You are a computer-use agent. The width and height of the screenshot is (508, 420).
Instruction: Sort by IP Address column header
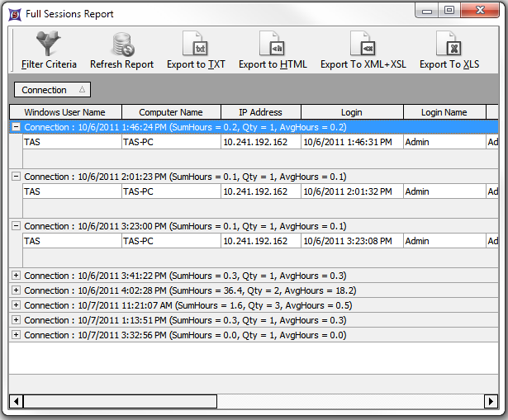260,112
